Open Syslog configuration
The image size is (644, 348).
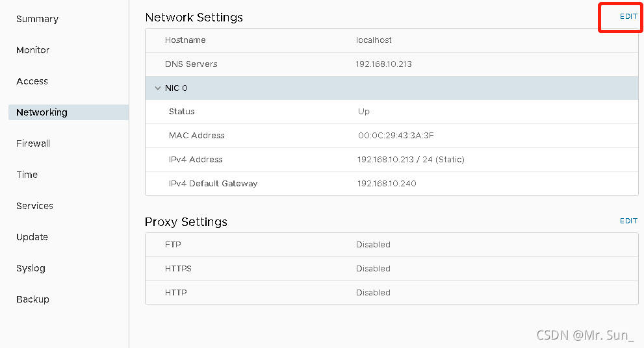[31, 268]
